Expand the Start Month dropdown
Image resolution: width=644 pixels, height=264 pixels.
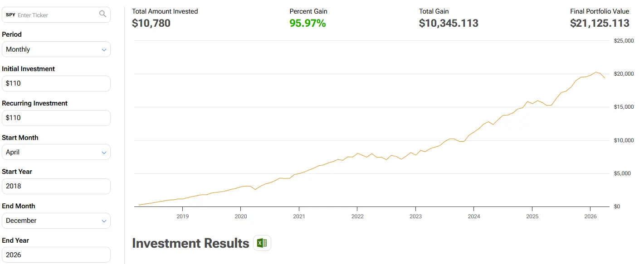click(x=56, y=152)
